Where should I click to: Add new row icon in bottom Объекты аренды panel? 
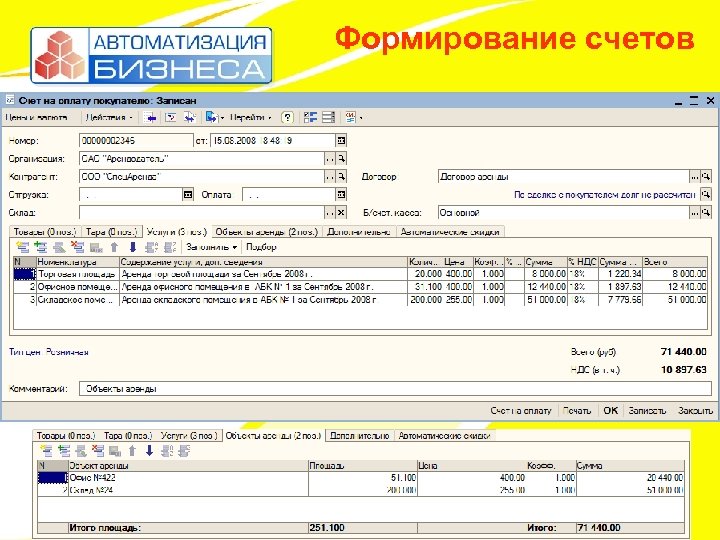point(46,451)
